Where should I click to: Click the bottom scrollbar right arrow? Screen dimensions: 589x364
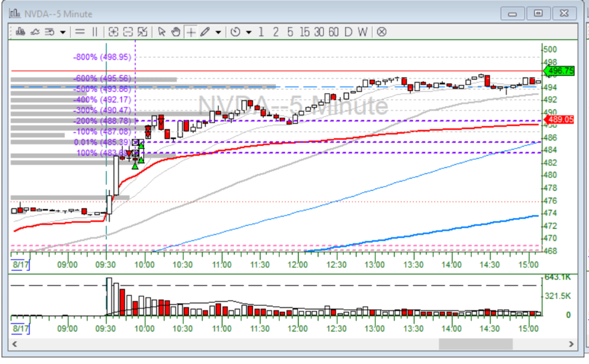(x=571, y=344)
